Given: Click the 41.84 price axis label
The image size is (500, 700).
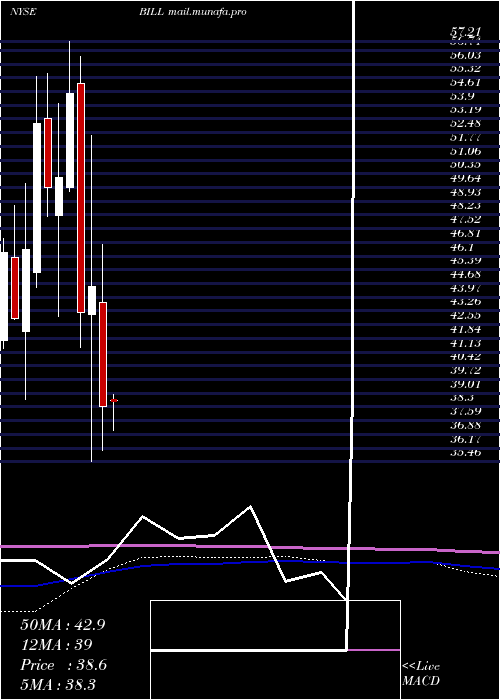Looking at the screenshot, I should pyautogui.click(x=466, y=329).
